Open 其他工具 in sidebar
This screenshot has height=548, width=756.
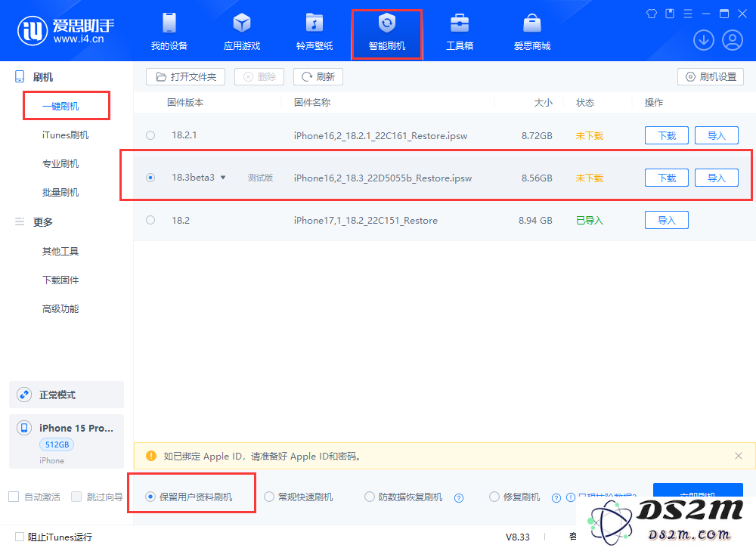[60, 251]
